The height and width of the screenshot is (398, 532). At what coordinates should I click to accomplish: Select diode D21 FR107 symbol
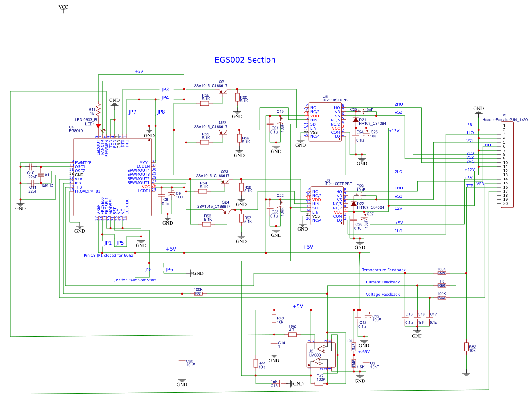click(356, 120)
